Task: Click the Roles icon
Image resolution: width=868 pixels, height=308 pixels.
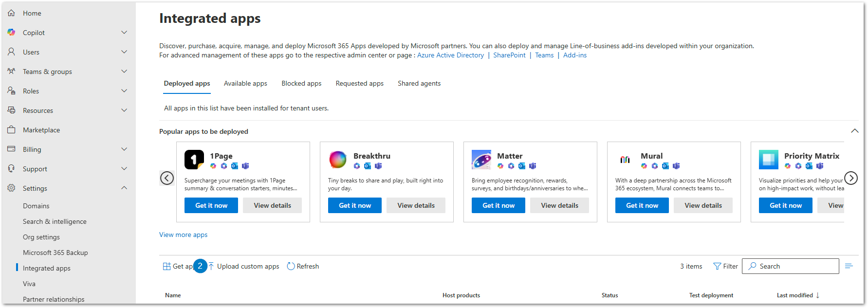Action: coord(11,91)
